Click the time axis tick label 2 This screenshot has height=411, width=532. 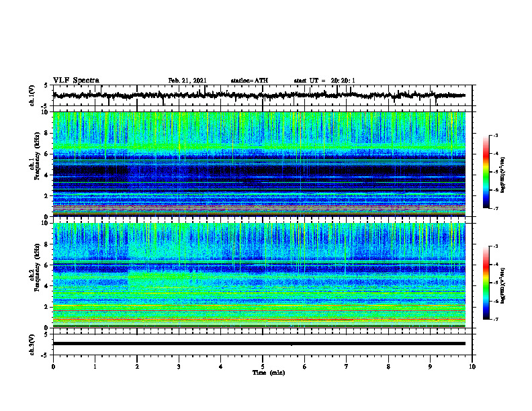[137, 367]
